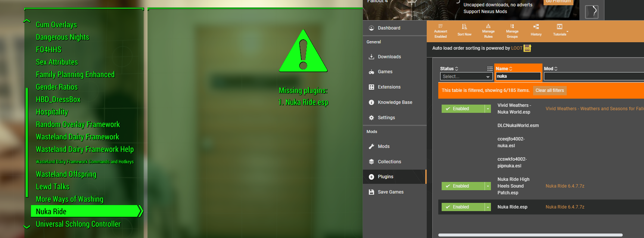The width and height of the screenshot is (644, 238).
Task: Clear all table filters
Action: pos(550,90)
